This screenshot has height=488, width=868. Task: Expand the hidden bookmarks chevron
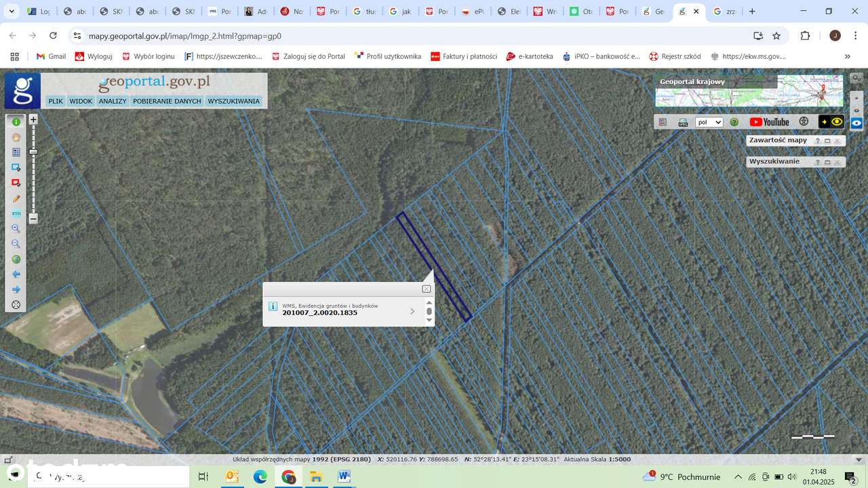pyautogui.click(x=847, y=56)
